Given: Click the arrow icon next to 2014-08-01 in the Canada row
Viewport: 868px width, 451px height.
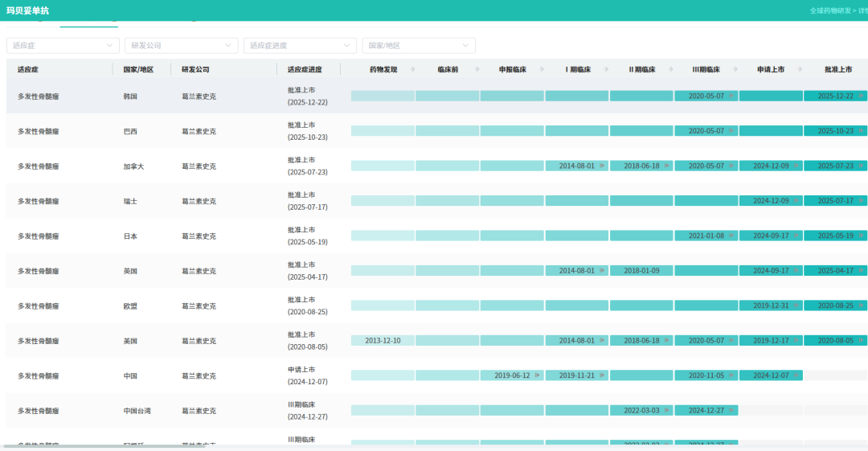Looking at the screenshot, I should coord(601,166).
